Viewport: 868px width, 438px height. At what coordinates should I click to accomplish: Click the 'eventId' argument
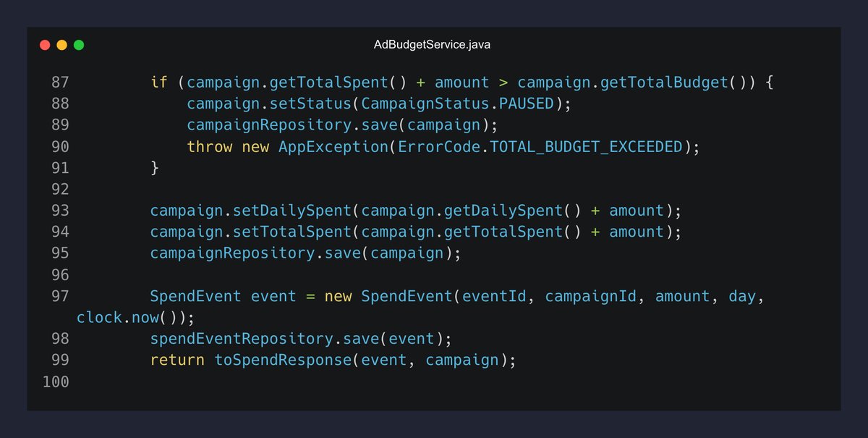[495, 295]
